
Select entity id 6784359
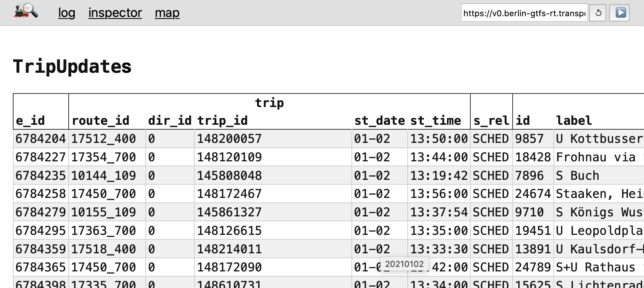[x=41, y=249]
